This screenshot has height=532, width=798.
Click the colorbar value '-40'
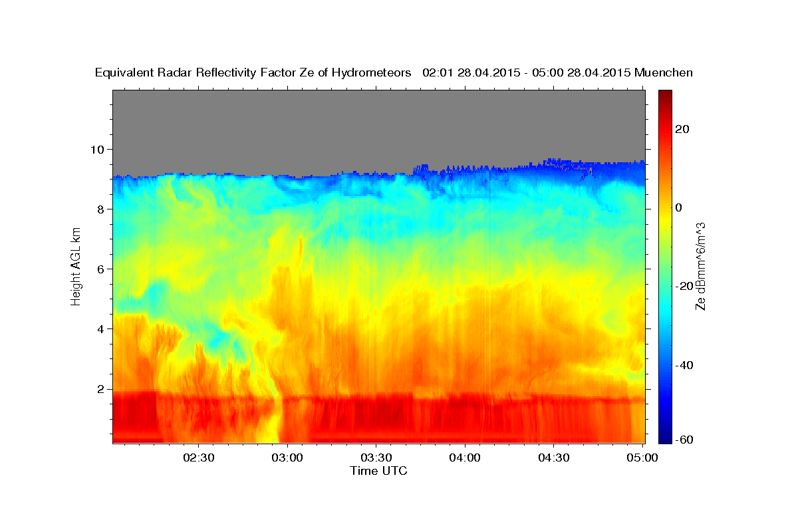(x=684, y=364)
